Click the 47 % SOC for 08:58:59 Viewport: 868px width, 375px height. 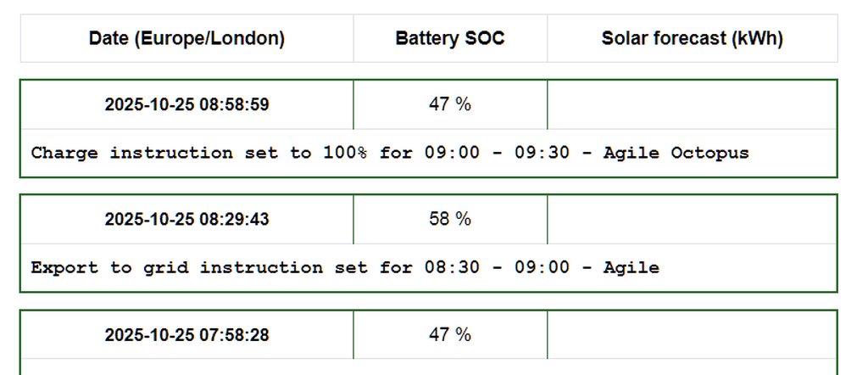449,104
